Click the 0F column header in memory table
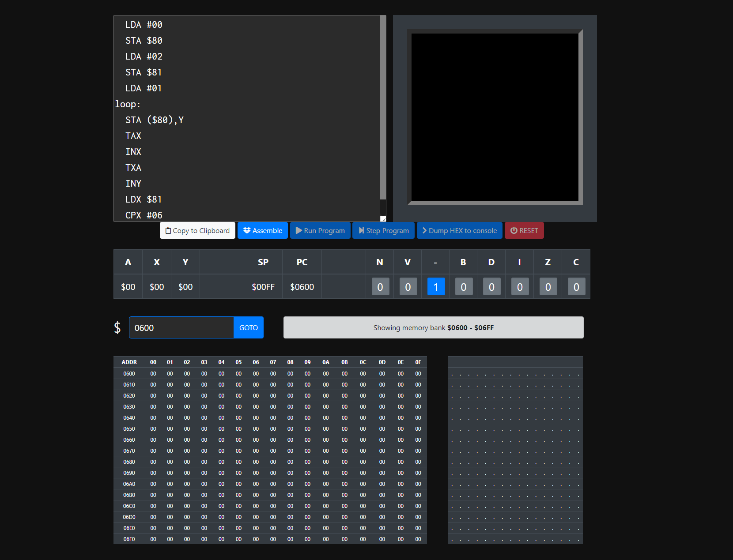Screen dimensions: 733x560 (x=418, y=362)
